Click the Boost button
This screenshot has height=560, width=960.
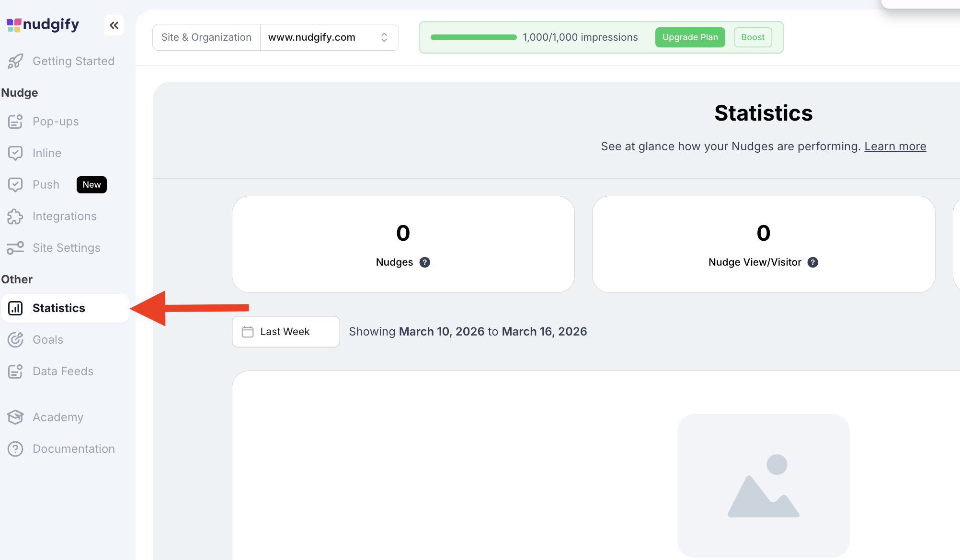[x=753, y=37]
